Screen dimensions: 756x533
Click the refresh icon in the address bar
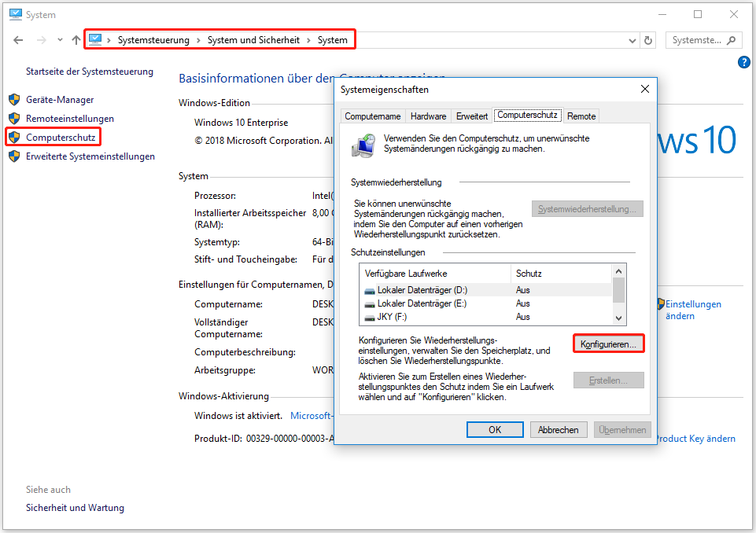click(647, 39)
